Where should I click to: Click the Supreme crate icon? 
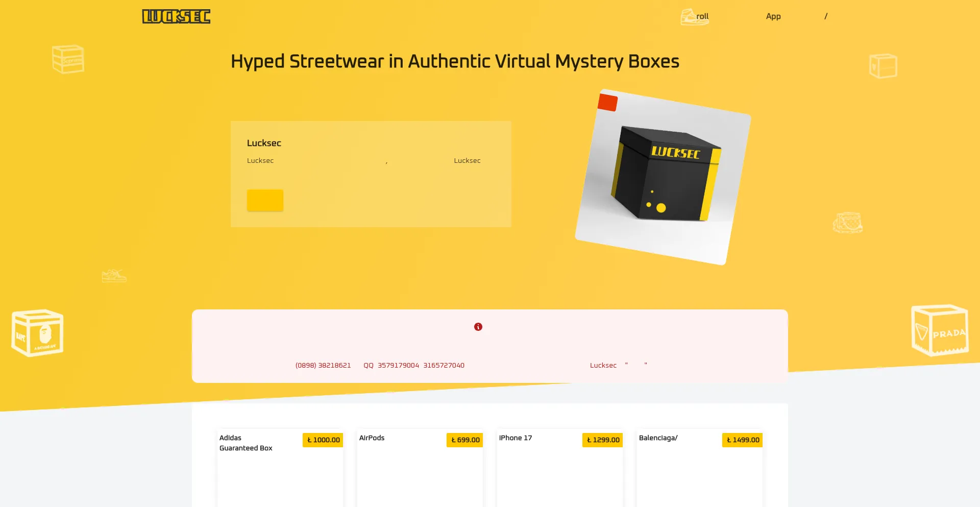[x=68, y=59]
